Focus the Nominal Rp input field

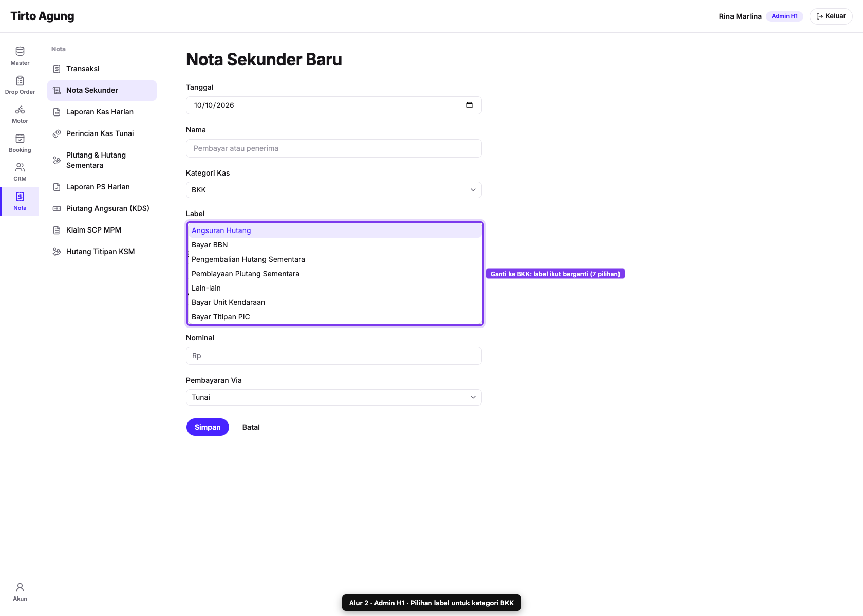334,356
